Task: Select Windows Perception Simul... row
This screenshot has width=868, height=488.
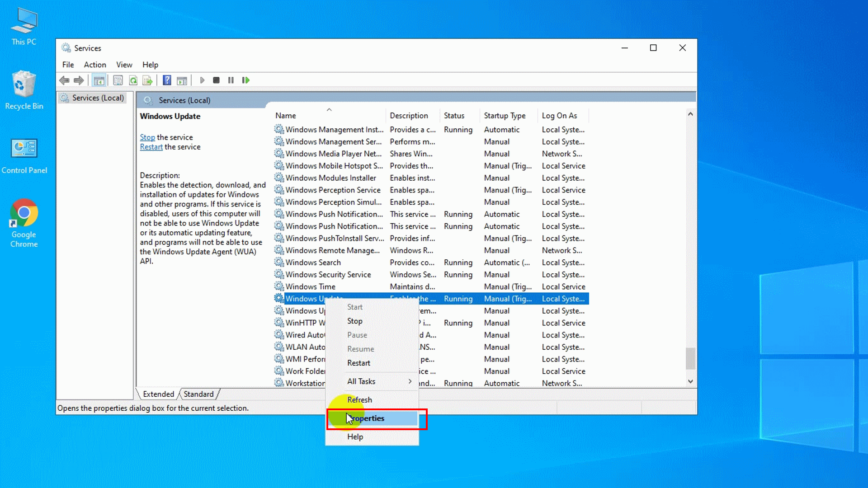Action: click(431, 202)
